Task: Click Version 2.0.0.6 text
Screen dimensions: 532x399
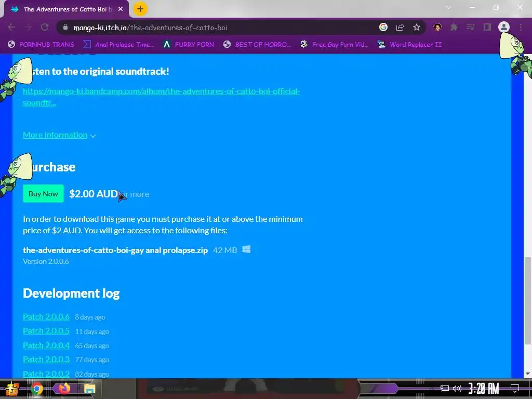Action: pyautogui.click(x=46, y=261)
